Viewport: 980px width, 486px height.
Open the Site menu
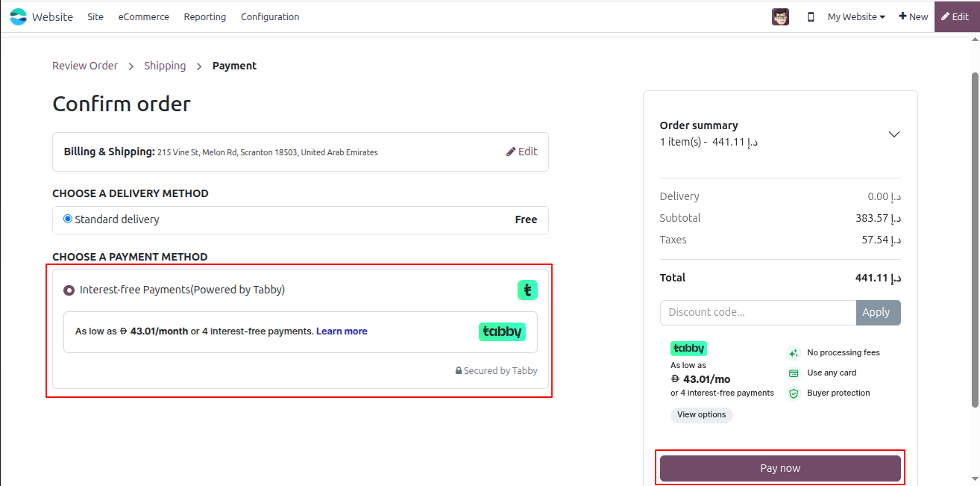95,16
